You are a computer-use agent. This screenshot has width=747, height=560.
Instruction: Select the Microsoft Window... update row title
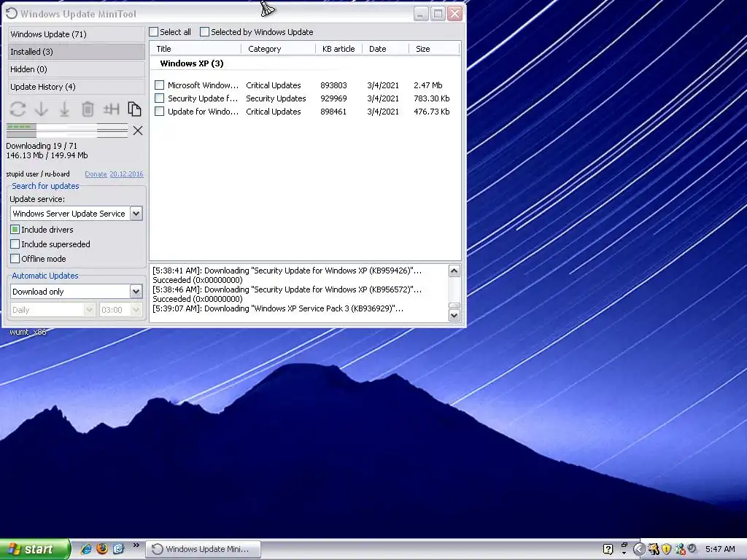[203, 85]
